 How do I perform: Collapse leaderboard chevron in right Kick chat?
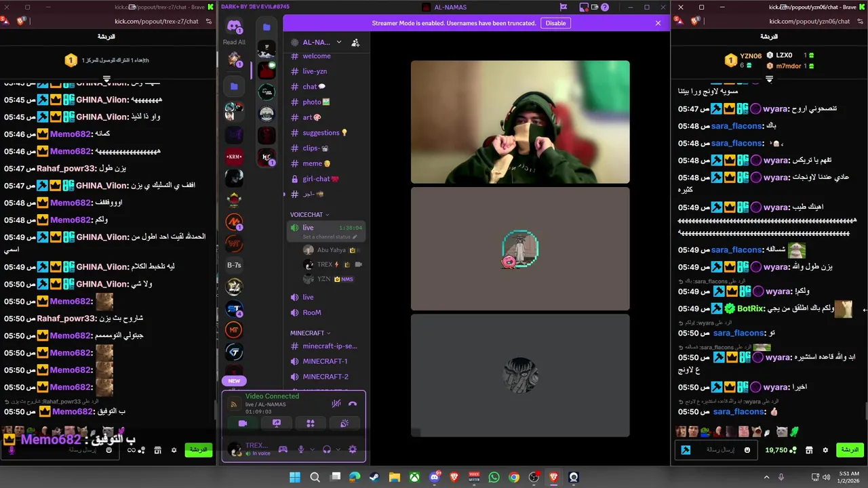[769, 79]
